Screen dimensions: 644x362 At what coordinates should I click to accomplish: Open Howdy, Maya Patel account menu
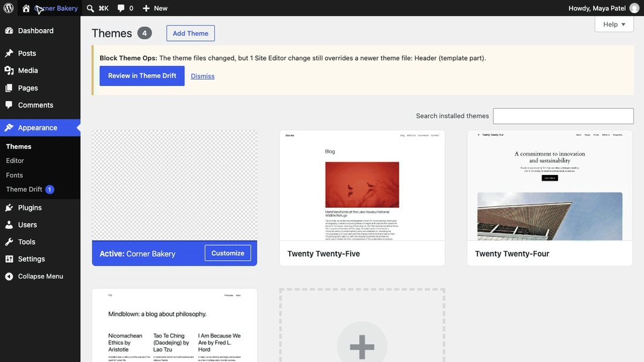[x=604, y=8]
